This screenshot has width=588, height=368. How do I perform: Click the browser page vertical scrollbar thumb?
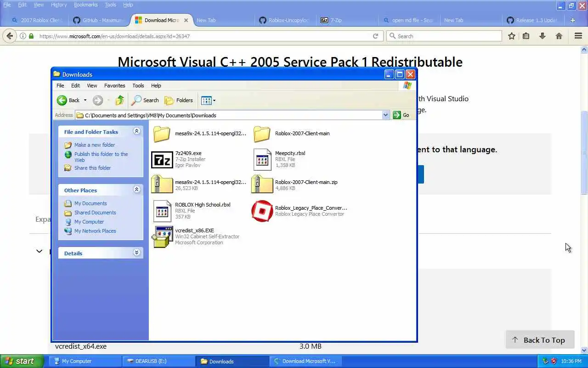tap(584, 152)
